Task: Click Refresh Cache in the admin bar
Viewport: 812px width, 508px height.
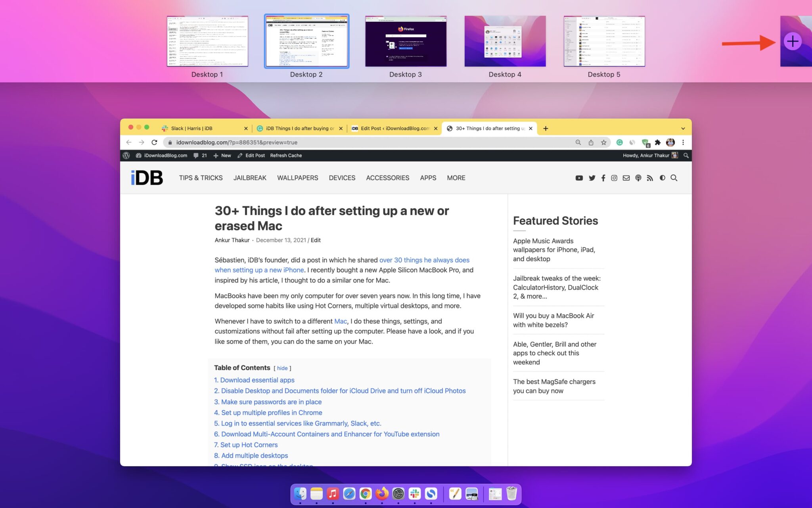Action: [x=286, y=156]
